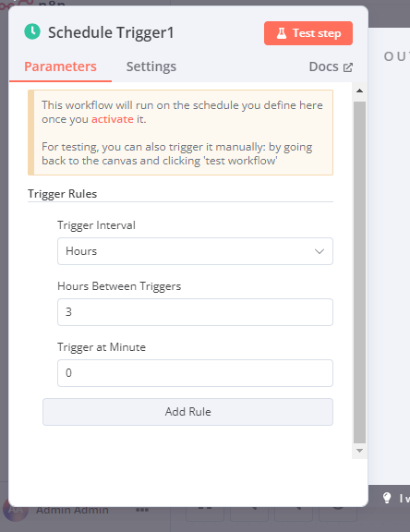The image size is (410, 532).
Task: Click the scrollbar down arrow
Action: (360, 451)
